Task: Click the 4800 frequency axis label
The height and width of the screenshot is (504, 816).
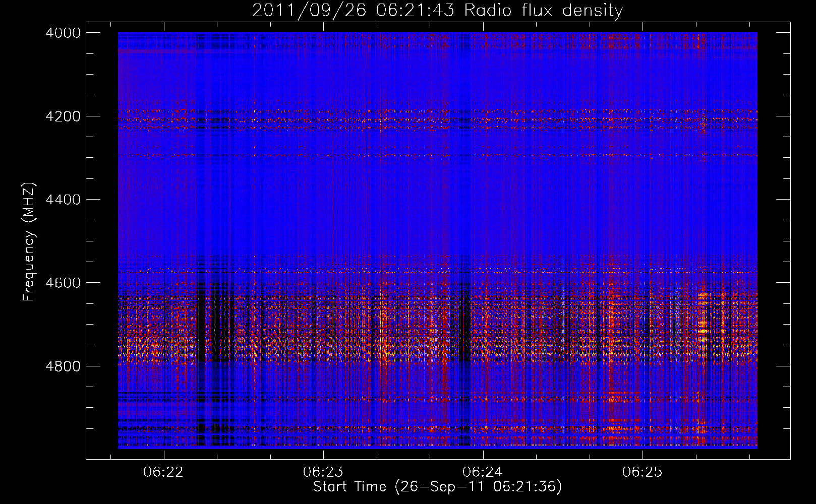Action: (x=63, y=366)
